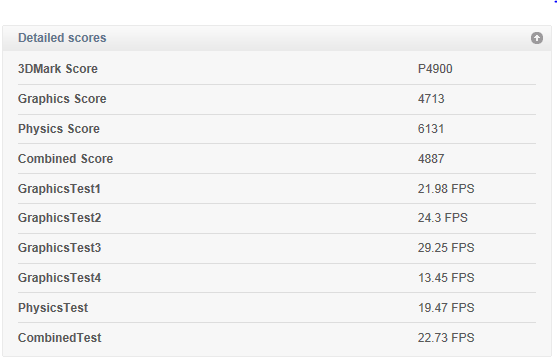Select the GraphicsTest3 row label
The image size is (557, 360).
tap(60, 248)
